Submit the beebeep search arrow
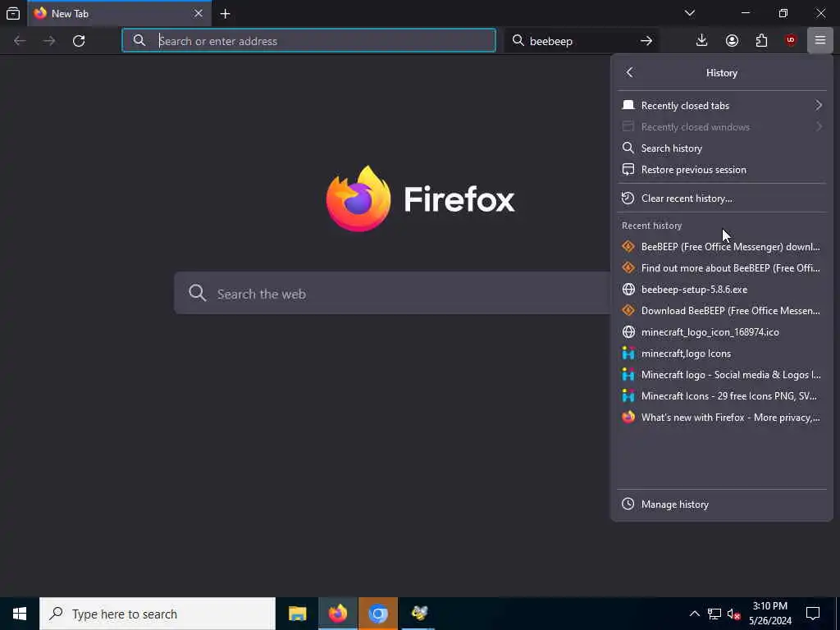Viewport: 840px width, 630px height. tap(646, 41)
